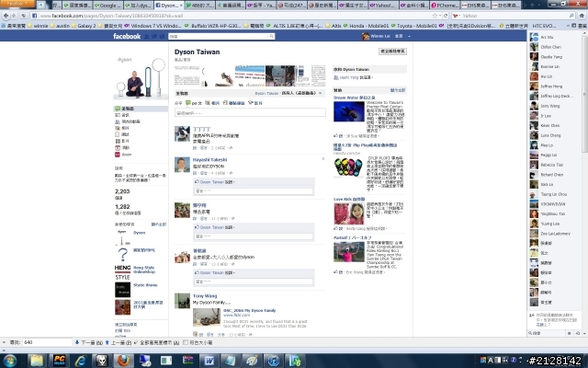Click the browser back arrow button
The height and width of the screenshot is (368, 588).
(x=6, y=16)
